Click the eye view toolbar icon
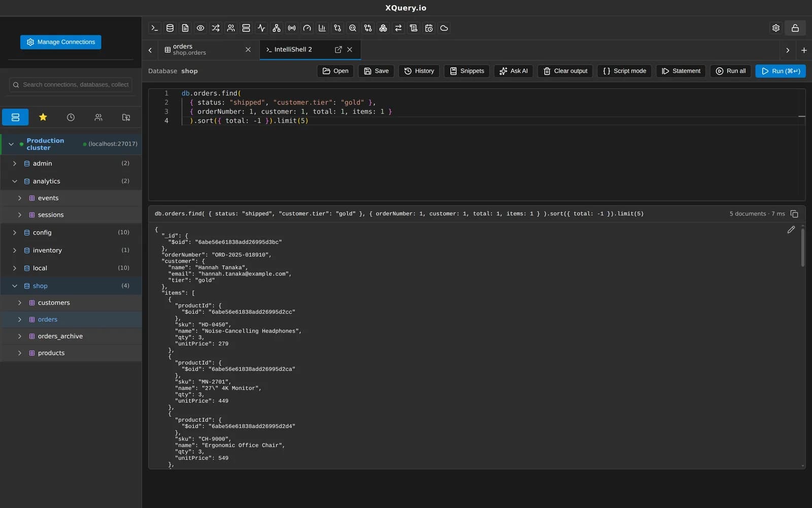The width and height of the screenshot is (812, 508). pos(200,28)
